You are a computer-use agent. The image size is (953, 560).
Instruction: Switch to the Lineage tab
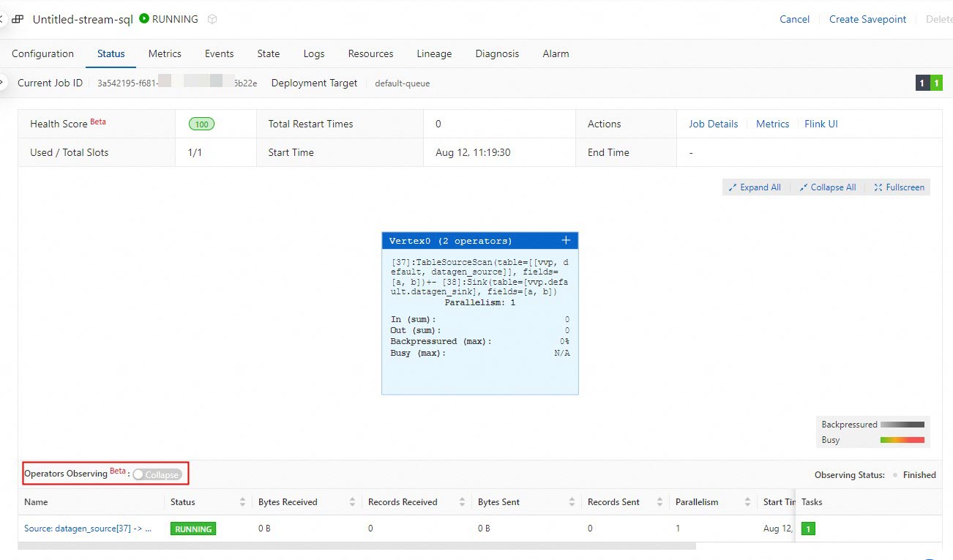434,53
